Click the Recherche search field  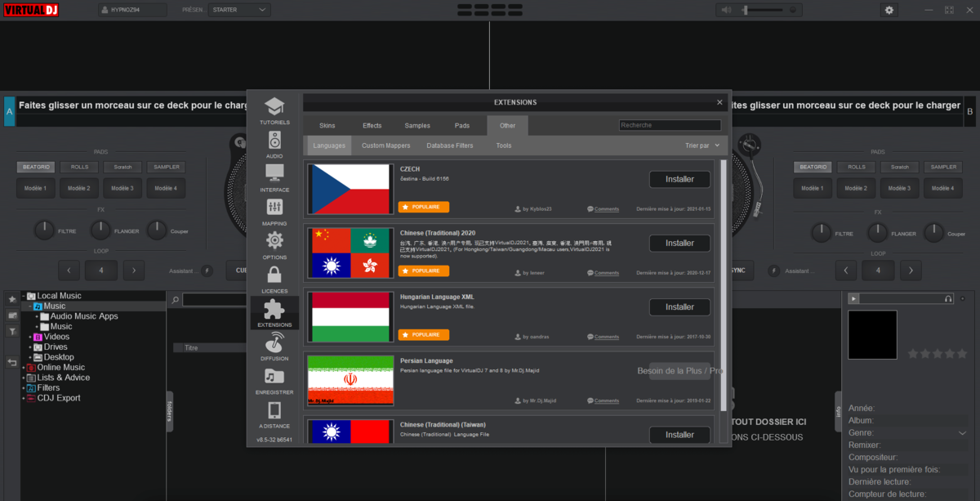tap(670, 125)
